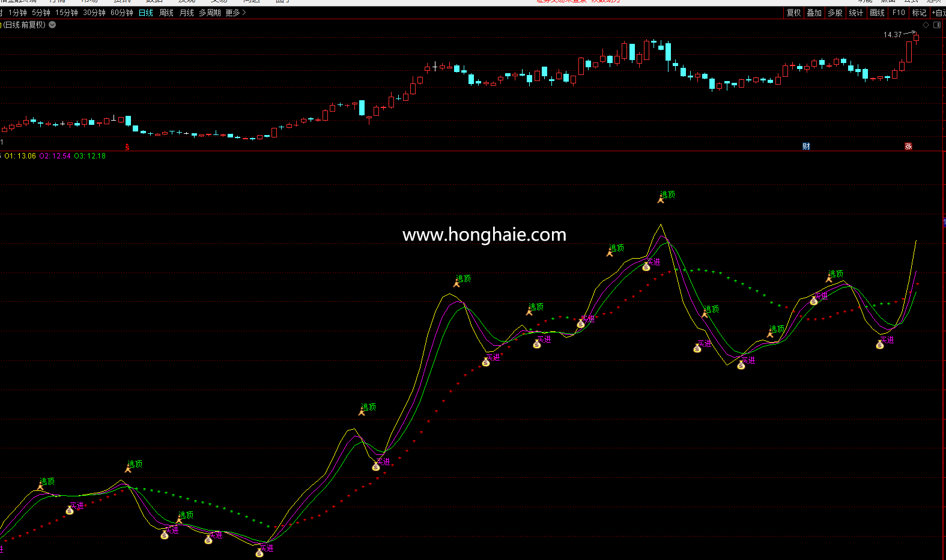Toggle the side panel layout icon
946x560 pixels.
coord(937,25)
